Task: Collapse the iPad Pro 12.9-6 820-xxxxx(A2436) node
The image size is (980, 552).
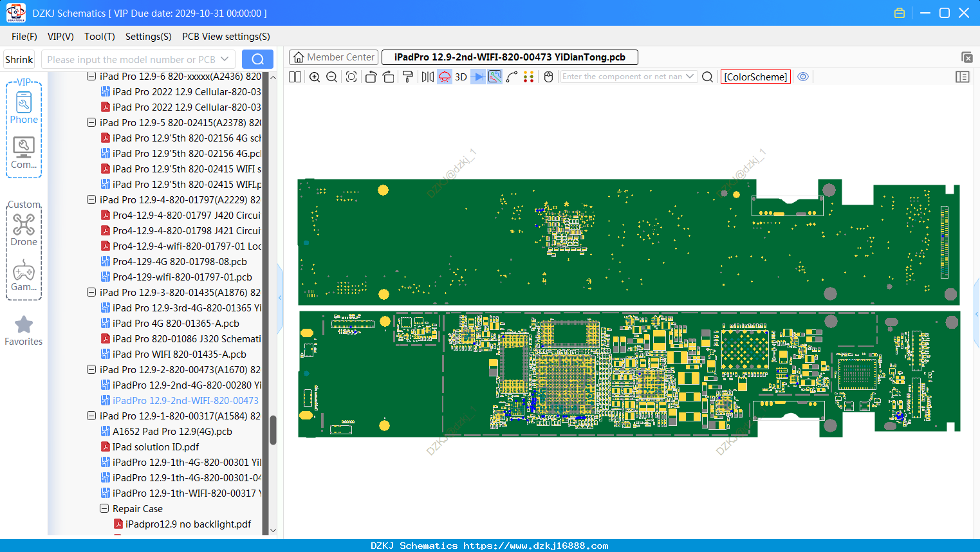Action: (91, 77)
